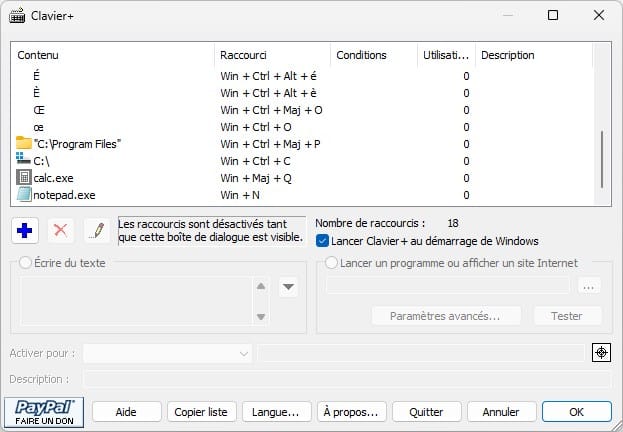Add a new shortcut with blue plus icon
Viewport: 623px width, 432px height.
25,231
